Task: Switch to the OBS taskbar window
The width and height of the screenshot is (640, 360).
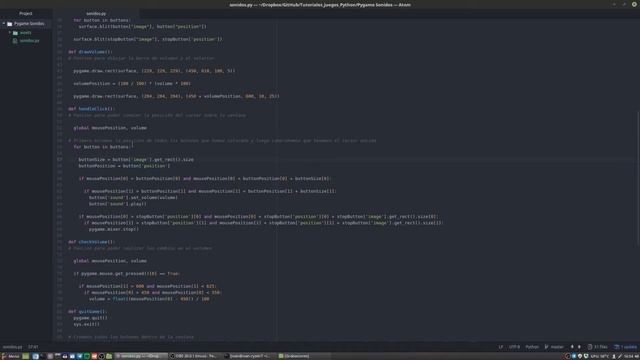Action: [x=195, y=356]
